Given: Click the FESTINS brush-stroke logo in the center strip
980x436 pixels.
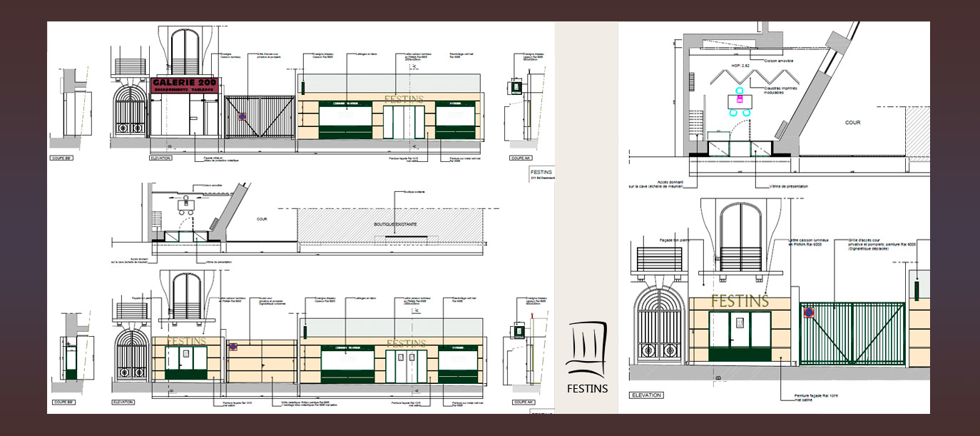Looking at the screenshot, I should (586, 350).
